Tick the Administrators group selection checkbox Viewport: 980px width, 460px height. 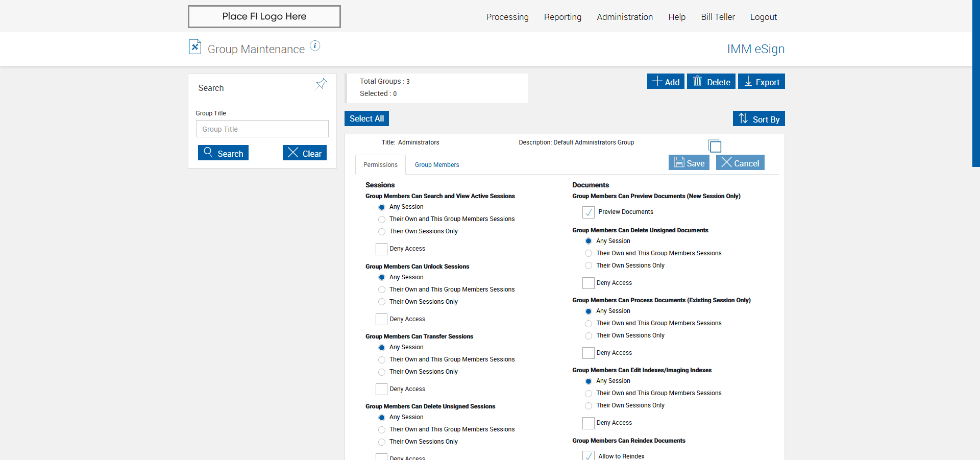coord(715,147)
